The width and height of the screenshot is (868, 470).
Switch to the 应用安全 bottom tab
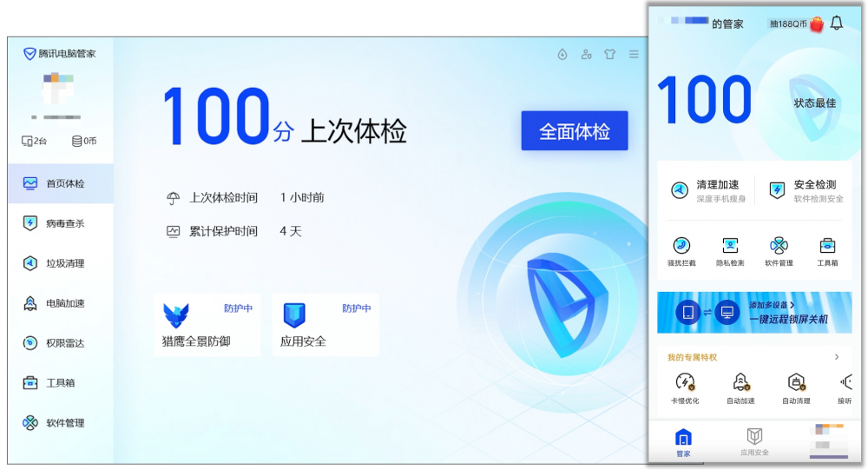click(754, 441)
